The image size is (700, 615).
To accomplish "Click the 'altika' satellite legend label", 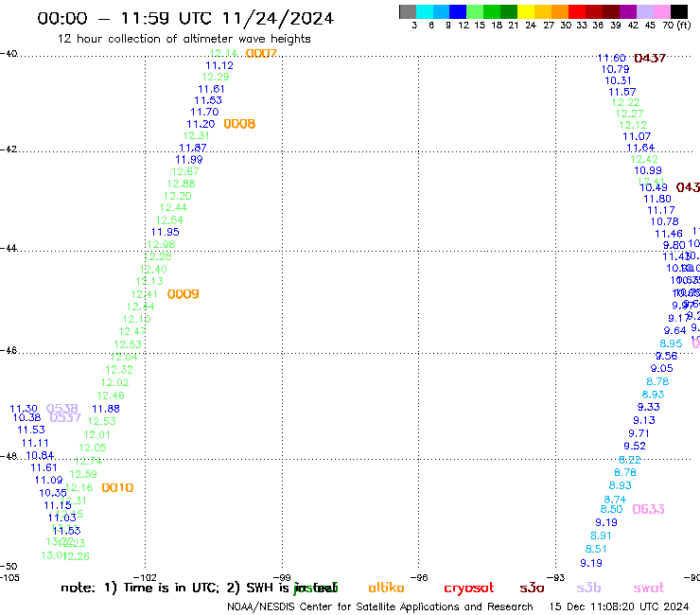I will point(386,588).
